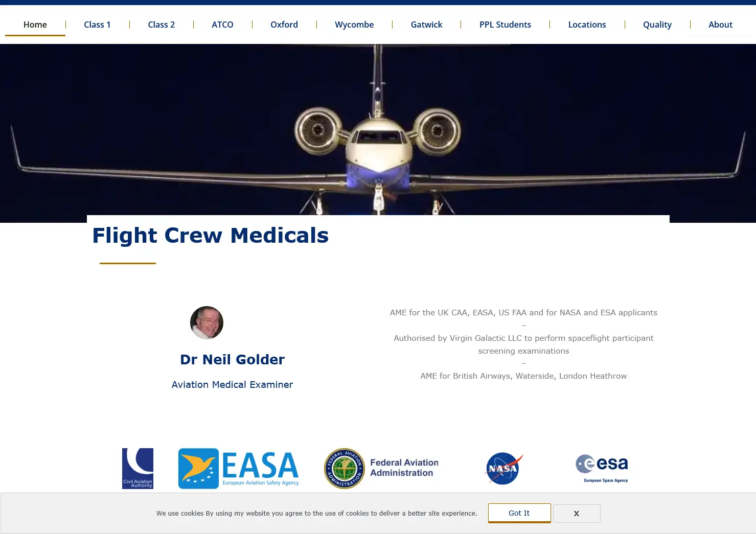
Task: Dismiss cookie banner with X button
Action: pyautogui.click(x=576, y=513)
